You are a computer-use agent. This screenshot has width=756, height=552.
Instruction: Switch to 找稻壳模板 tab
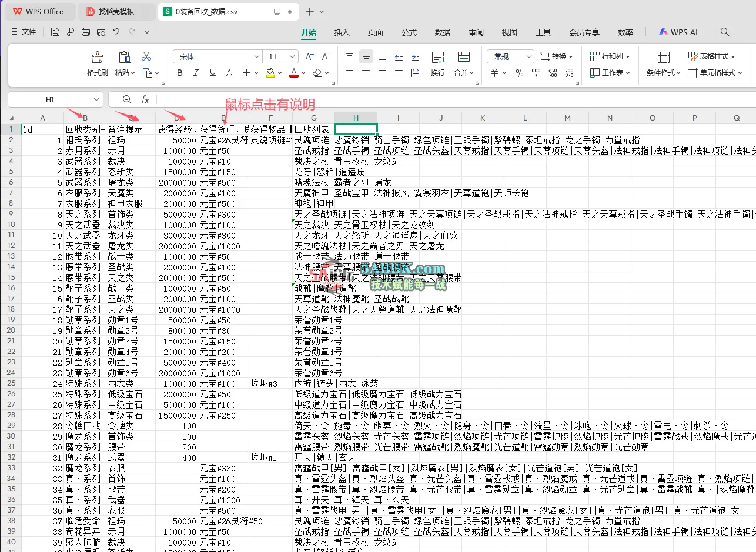point(116,11)
